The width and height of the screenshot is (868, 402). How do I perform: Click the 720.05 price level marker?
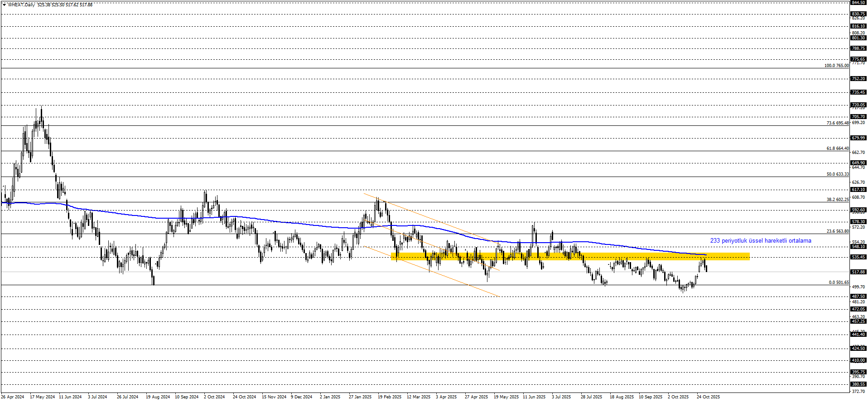(x=858, y=105)
